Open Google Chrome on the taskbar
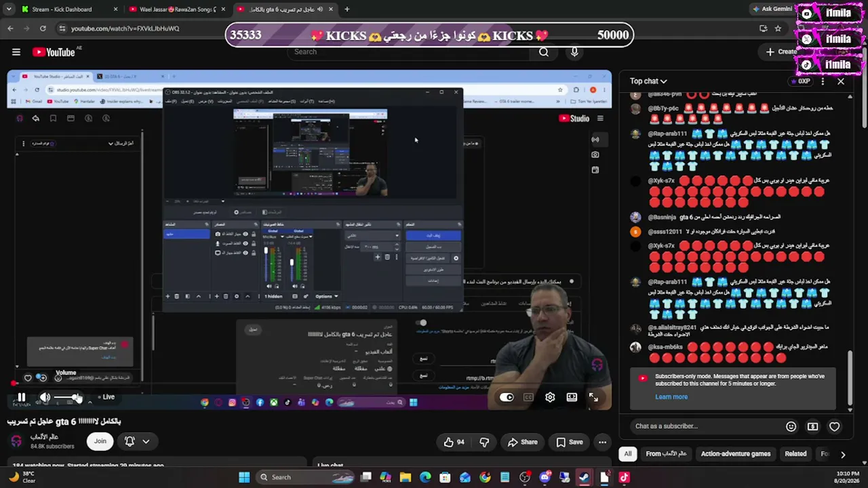The image size is (868, 488). click(485, 477)
